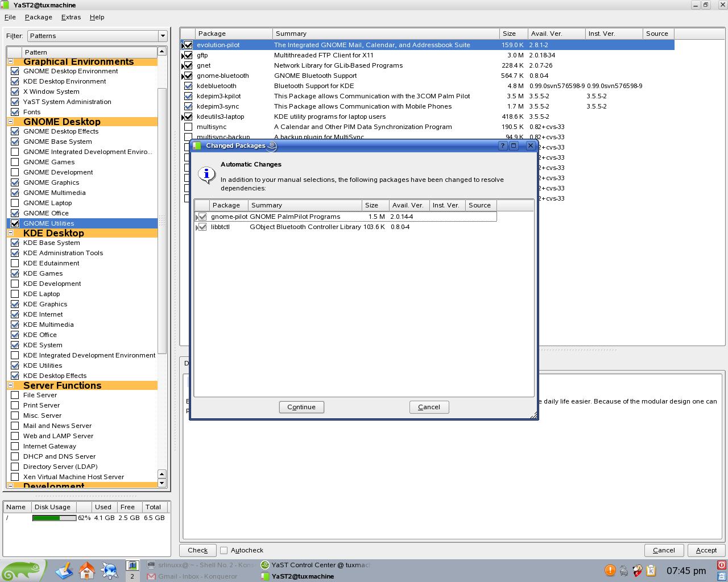Screen dimensions: 728x582
Task: Sort main package list by Size column
Action: coord(514,34)
